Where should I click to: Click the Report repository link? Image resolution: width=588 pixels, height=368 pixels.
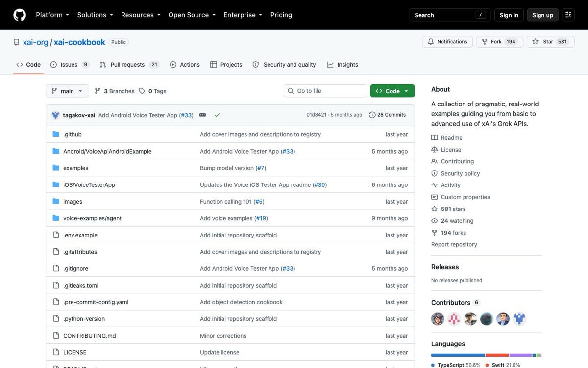[454, 244]
